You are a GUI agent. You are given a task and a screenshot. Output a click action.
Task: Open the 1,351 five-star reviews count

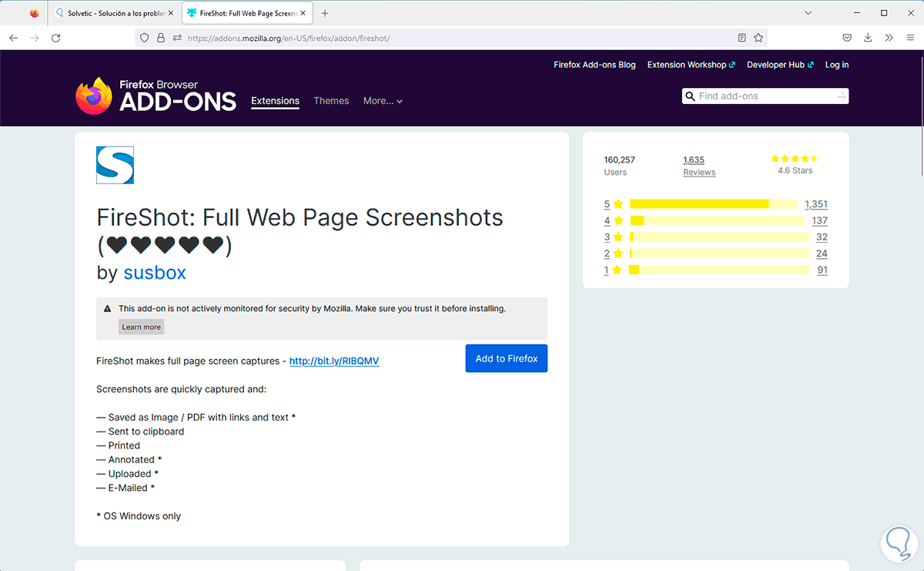click(x=816, y=204)
